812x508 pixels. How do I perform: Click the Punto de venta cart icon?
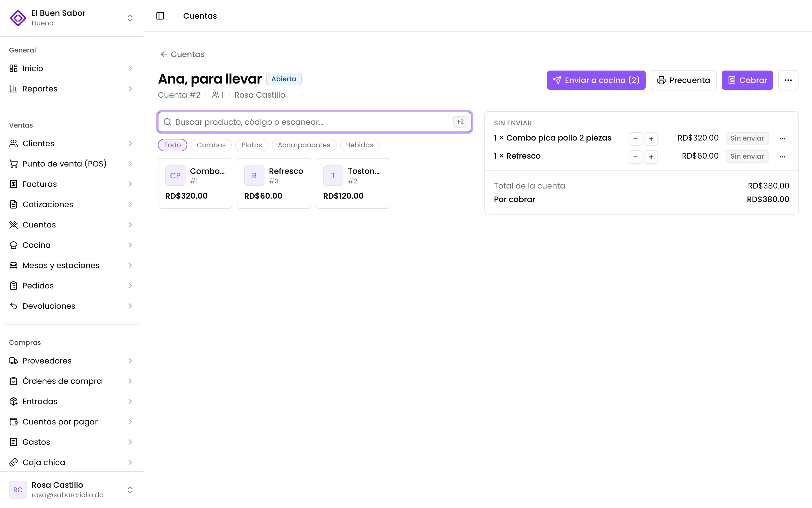click(14, 164)
